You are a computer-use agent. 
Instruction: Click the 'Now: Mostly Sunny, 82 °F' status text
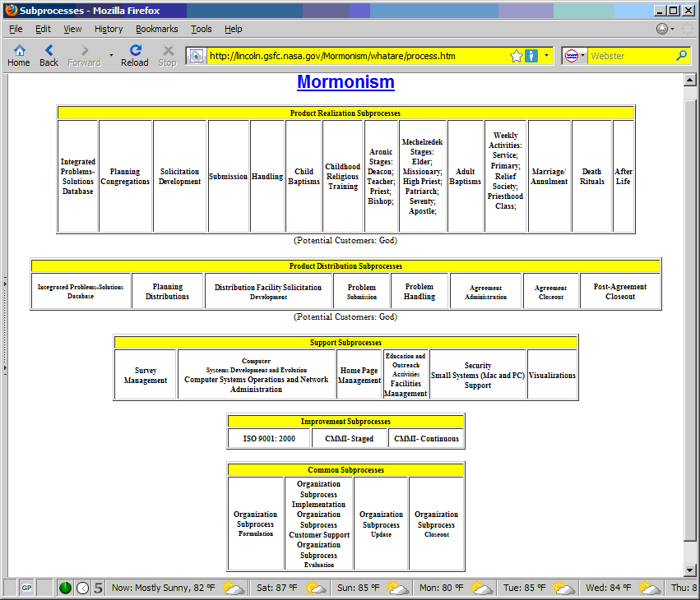164,588
